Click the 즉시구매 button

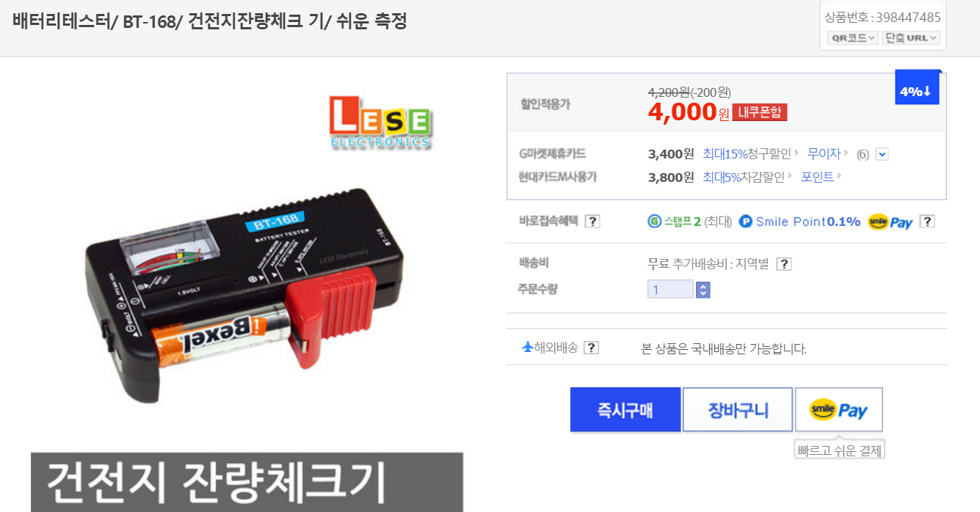tap(625, 410)
